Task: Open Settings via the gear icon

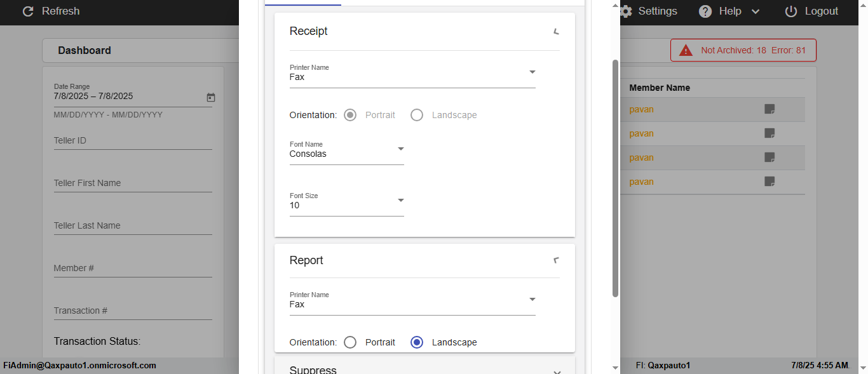Action: tap(626, 11)
